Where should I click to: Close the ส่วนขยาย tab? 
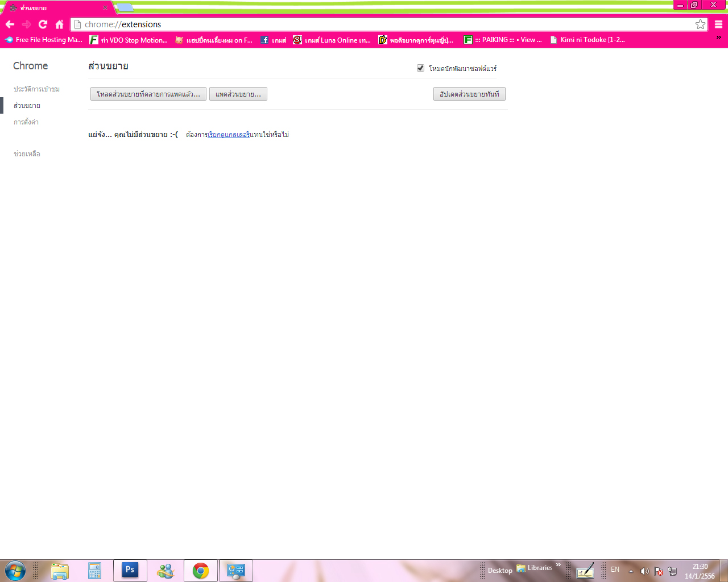(x=105, y=8)
